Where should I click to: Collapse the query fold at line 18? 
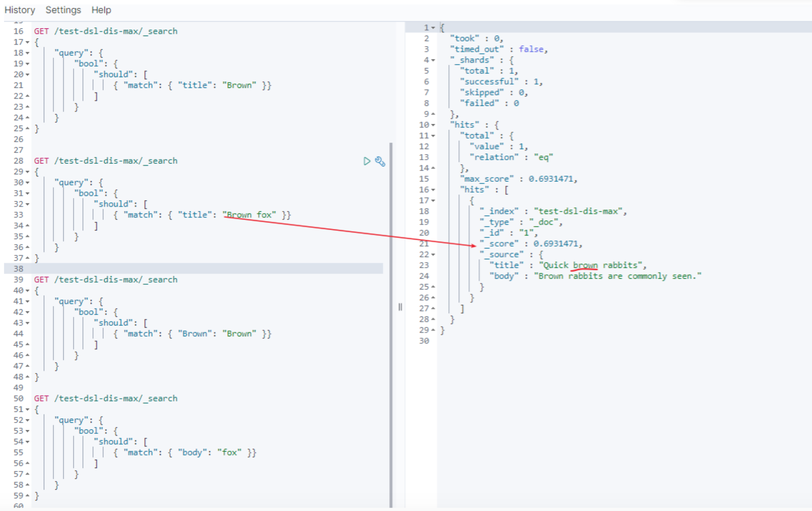pyautogui.click(x=27, y=53)
